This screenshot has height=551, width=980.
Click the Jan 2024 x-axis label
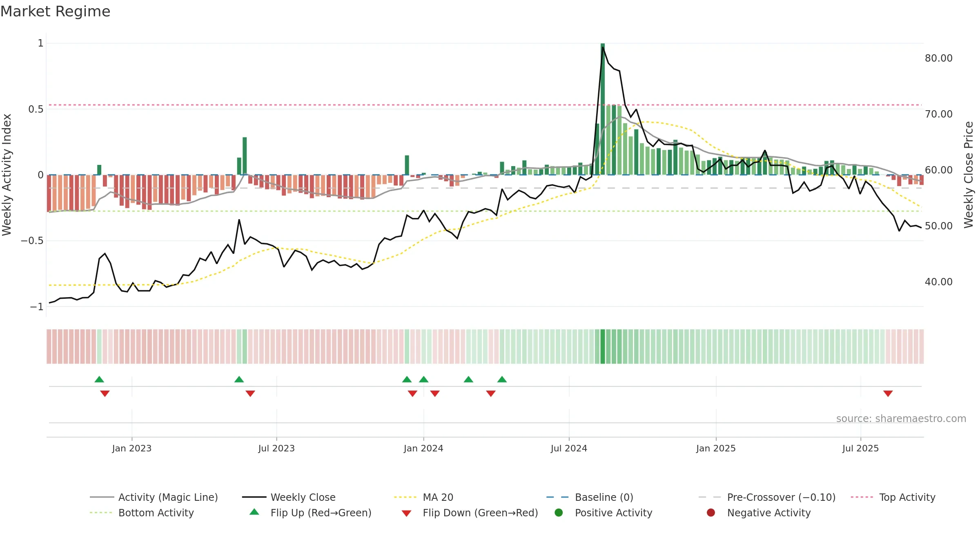pyautogui.click(x=423, y=448)
